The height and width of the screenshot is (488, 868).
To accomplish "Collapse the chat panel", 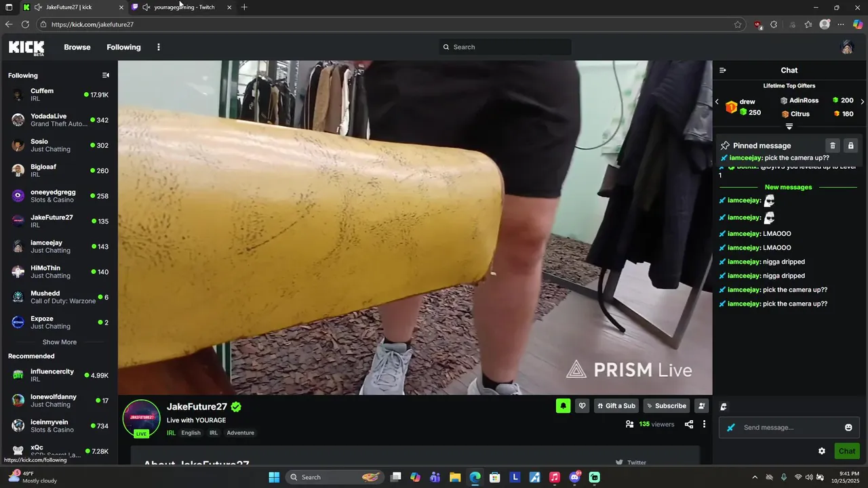I will pos(723,70).
